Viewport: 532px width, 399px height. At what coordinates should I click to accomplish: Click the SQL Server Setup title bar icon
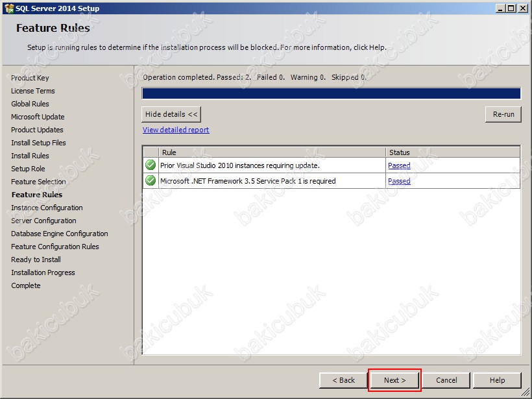9,8
